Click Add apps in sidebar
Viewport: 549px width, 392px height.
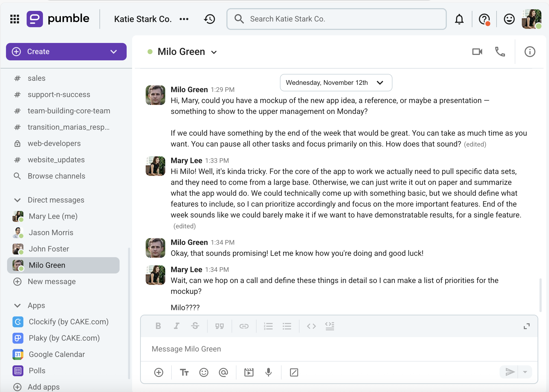coord(43,387)
